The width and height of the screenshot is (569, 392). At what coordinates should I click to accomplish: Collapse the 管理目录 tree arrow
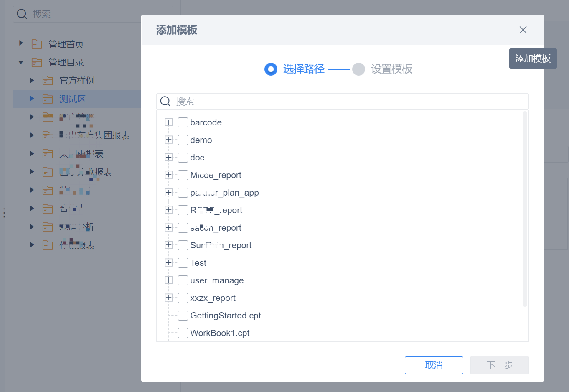[x=21, y=62]
